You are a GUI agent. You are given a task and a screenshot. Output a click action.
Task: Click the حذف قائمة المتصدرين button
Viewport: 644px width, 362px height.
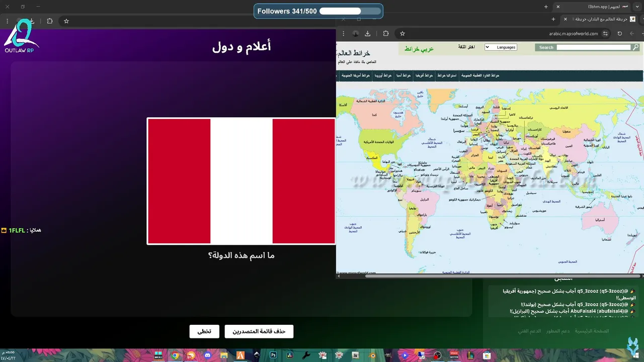[x=259, y=331]
